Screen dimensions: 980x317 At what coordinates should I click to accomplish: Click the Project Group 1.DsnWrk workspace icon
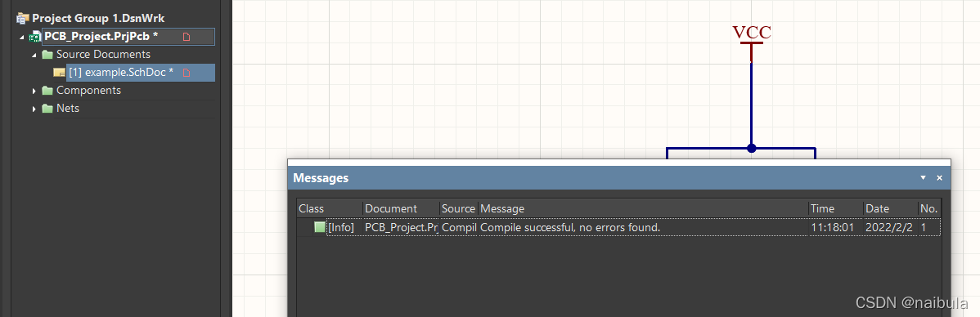point(23,19)
